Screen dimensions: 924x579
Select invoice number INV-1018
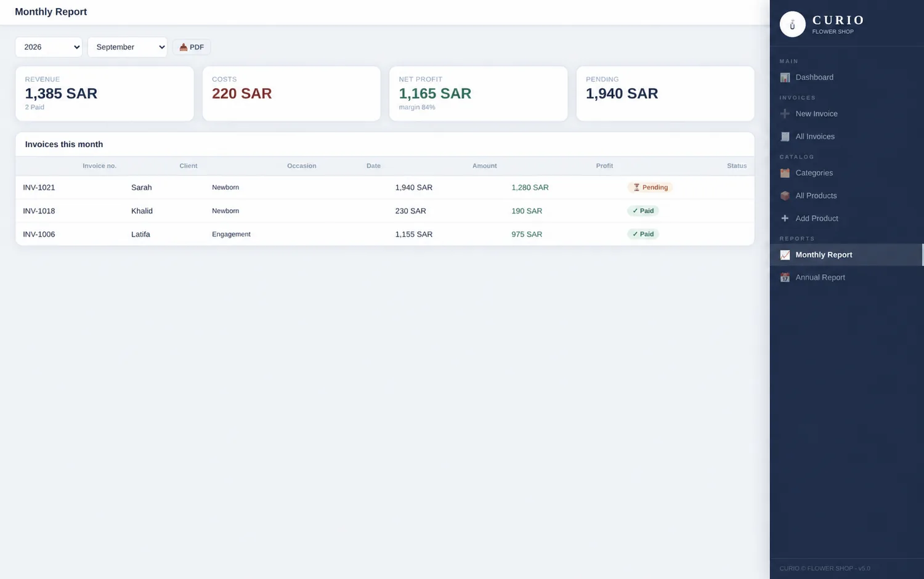pyautogui.click(x=39, y=211)
